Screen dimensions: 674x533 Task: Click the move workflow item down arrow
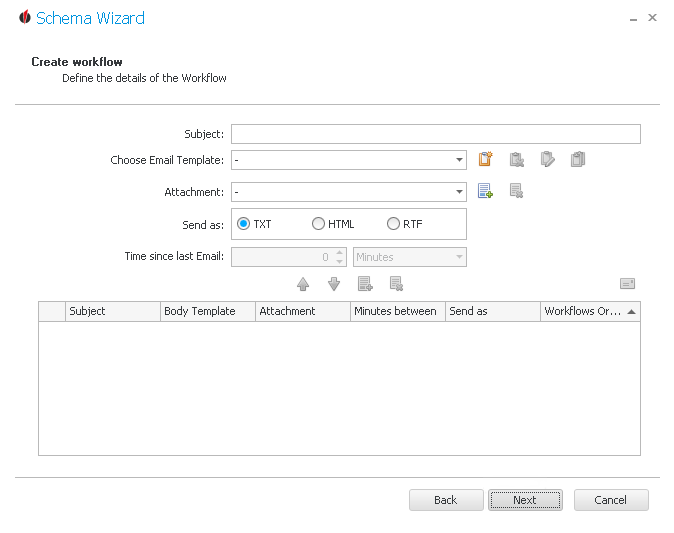[334, 284]
